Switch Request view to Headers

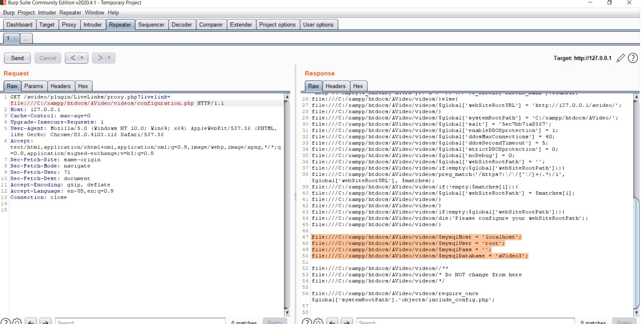pyautogui.click(x=61, y=86)
